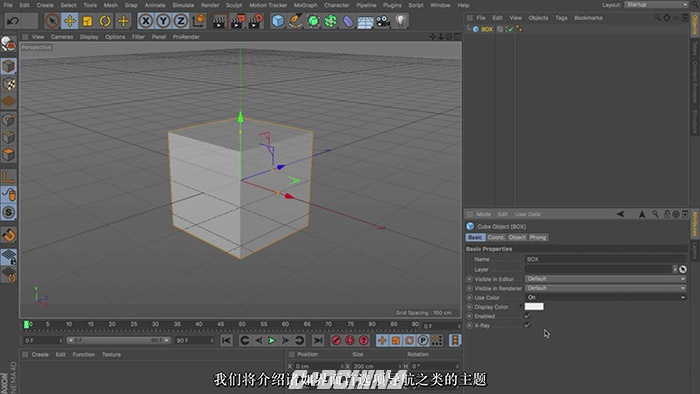
Task: Open Material Manager Create menu
Action: tap(40, 354)
